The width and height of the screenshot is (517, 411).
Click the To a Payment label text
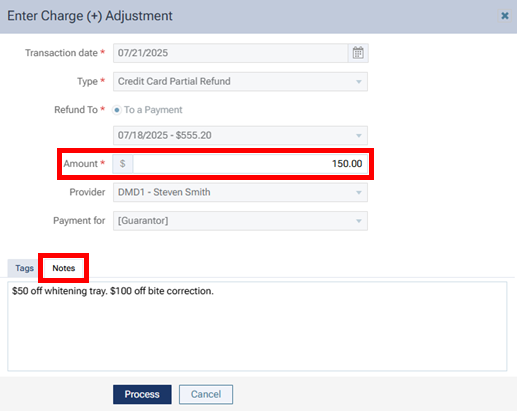click(153, 110)
